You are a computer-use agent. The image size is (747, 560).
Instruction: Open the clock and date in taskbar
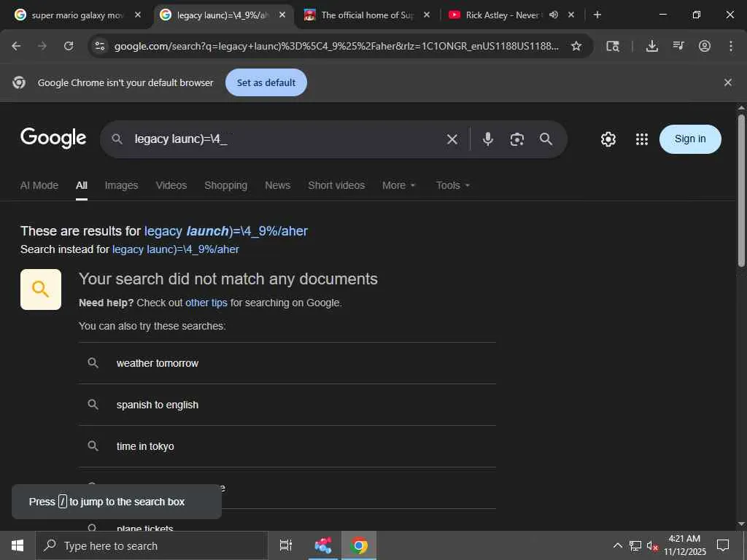684,545
